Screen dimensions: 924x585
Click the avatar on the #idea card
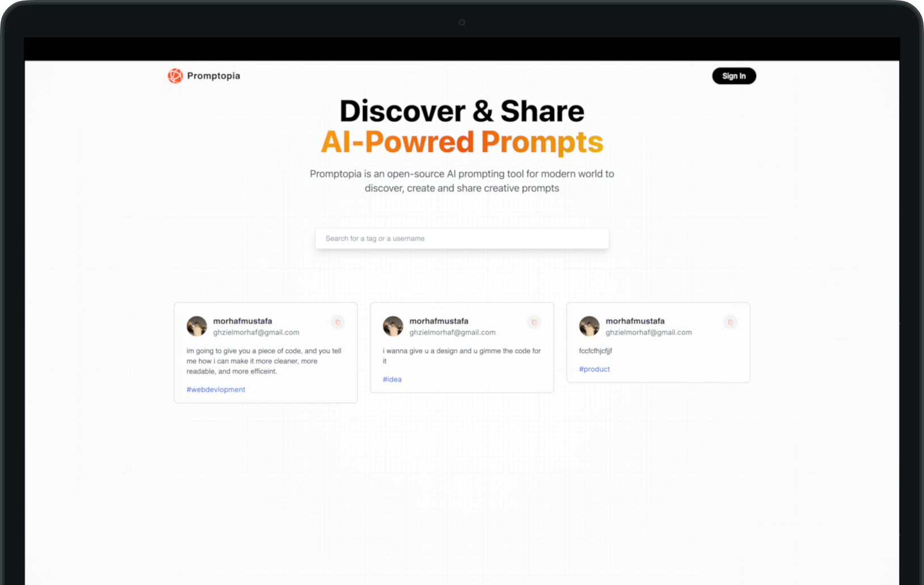point(393,326)
